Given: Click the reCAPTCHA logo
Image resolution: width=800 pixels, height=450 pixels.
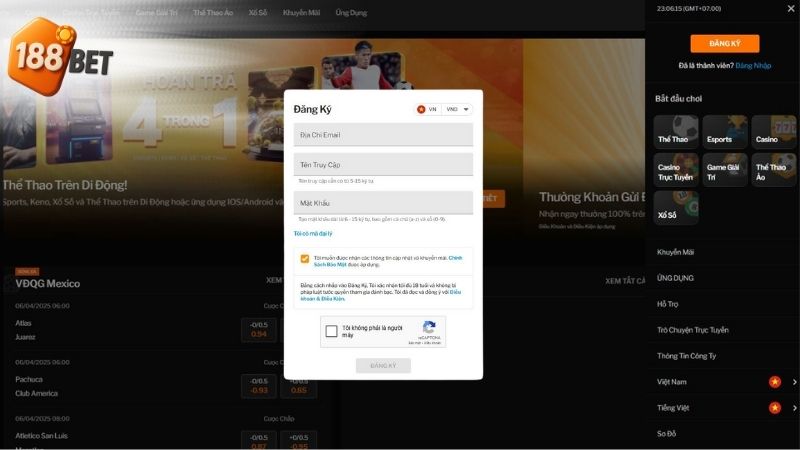Looking at the screenshot, I should pos(429,327).
